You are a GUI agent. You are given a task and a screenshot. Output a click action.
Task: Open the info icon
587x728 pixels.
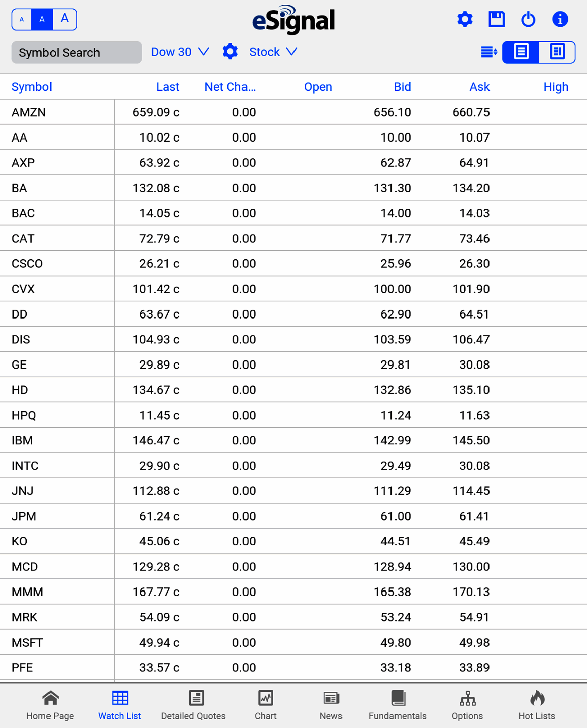(x=560, y=20)
